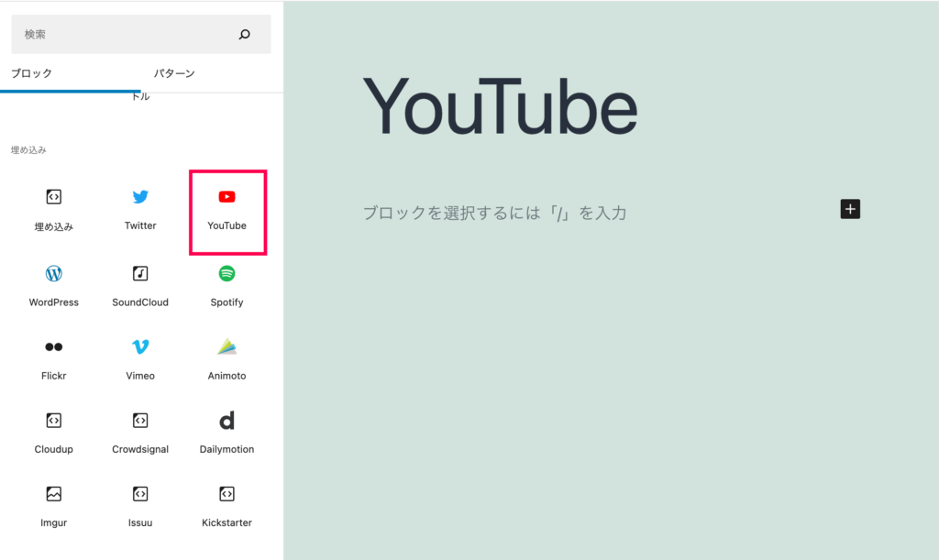Screen dimensions: 939x560
Task: Select the generic 埋め込み embed block
Action: 54,211
